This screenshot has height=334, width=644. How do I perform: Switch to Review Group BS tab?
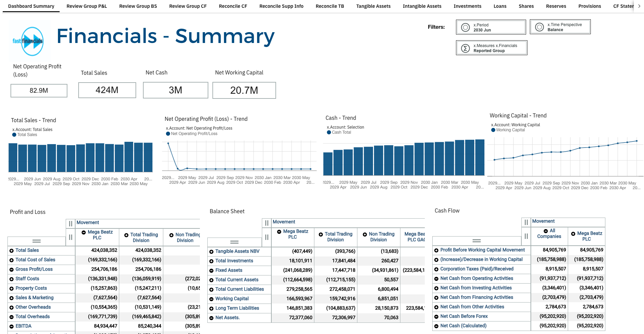[x=138, y=6]
